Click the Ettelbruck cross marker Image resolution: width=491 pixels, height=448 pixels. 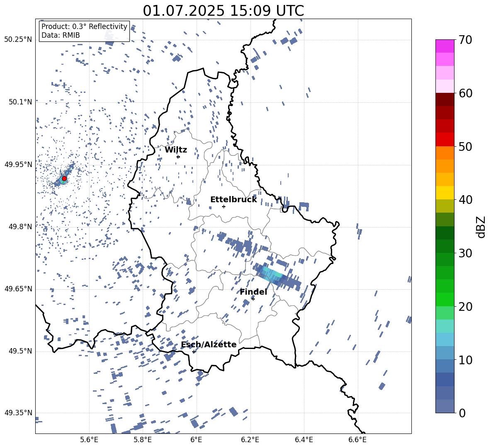[224, 206]
